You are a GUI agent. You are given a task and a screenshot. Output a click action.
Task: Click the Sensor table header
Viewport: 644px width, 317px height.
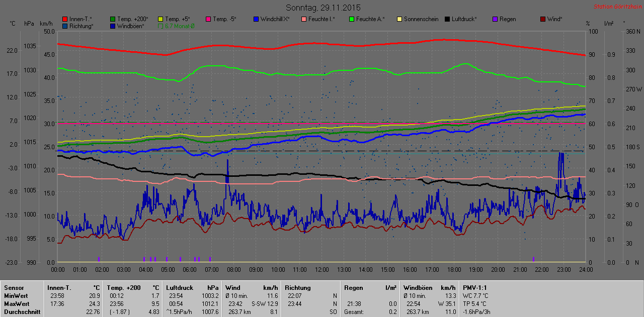click(14, 288)
